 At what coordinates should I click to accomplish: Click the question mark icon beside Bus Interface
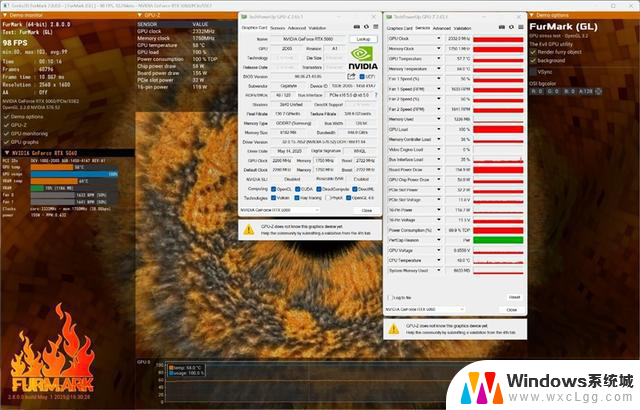pos(376,95)
